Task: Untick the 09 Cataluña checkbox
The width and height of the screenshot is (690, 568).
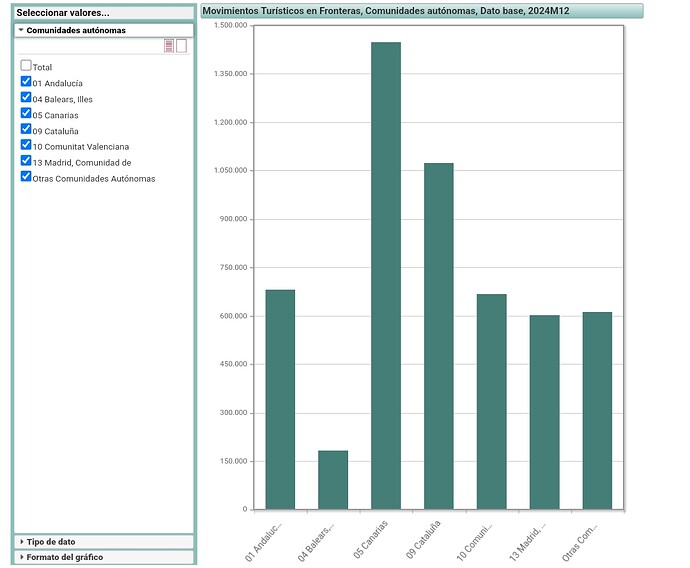Action: click(x=26, y=129)
